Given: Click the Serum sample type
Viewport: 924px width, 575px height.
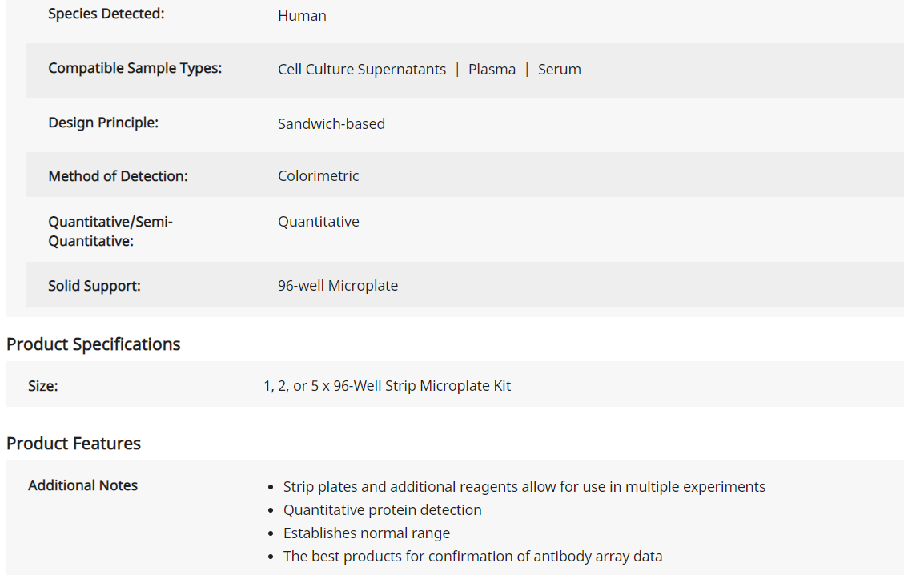Looking at the screenshot, I should tap(559, 70).
